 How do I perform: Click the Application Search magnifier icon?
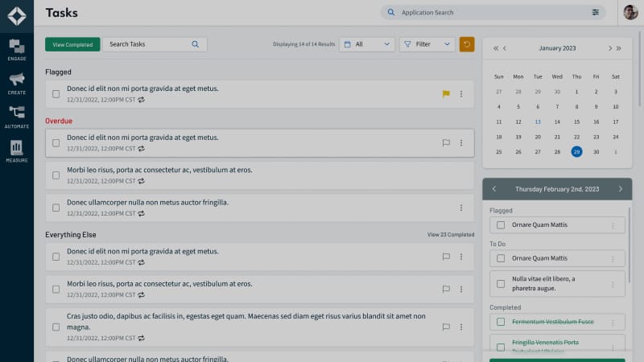[x=391, y=12]
